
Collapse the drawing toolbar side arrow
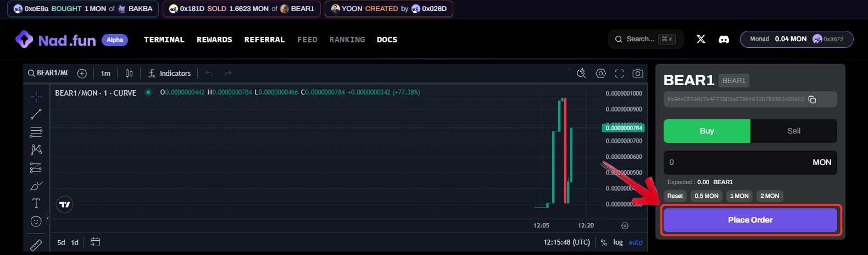[48, 219]
